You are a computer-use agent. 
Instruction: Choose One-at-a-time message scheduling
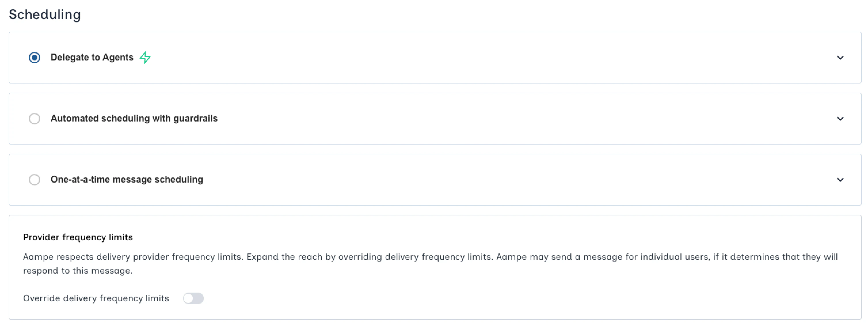pyautogui.click(x=34, y=180)
